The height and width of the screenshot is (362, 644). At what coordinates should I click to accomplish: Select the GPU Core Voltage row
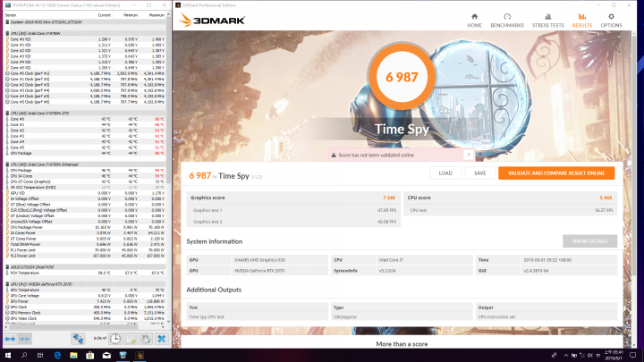tap(85, 296)
